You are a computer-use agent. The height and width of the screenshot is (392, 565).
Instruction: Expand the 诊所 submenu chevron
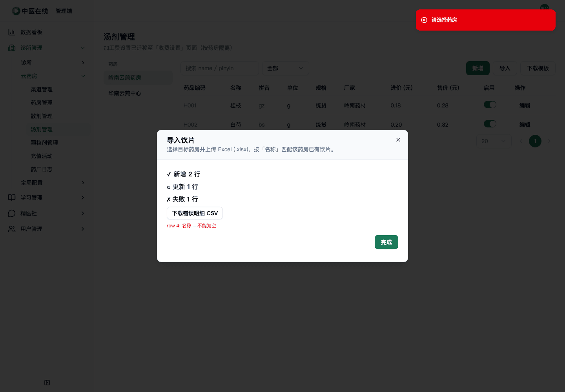click(x=83, y=63)
